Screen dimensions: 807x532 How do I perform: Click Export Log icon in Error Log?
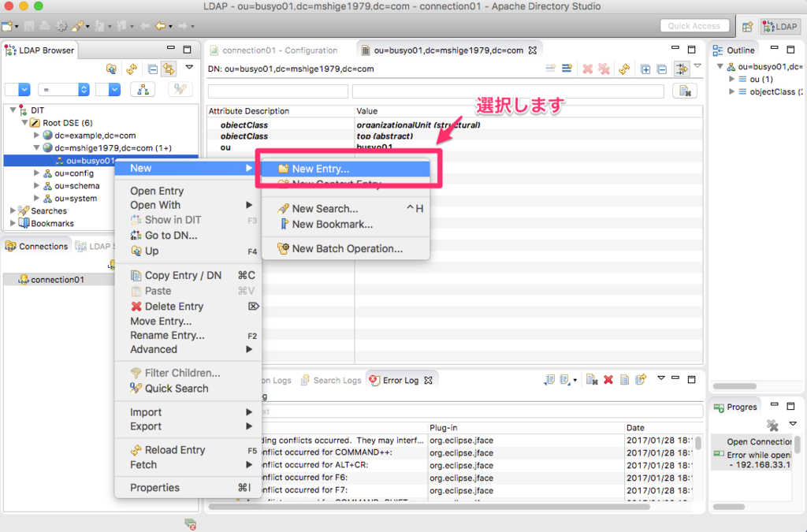[x=549, y=380]
